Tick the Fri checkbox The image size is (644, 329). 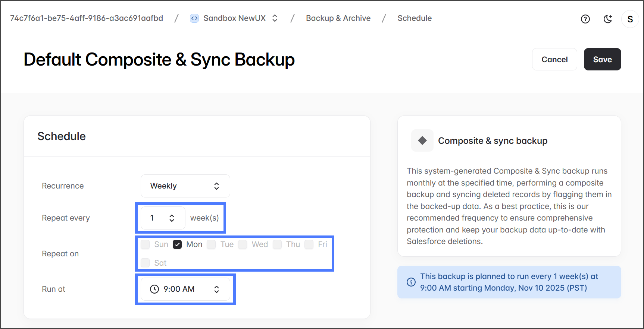[x=309, y=244]
